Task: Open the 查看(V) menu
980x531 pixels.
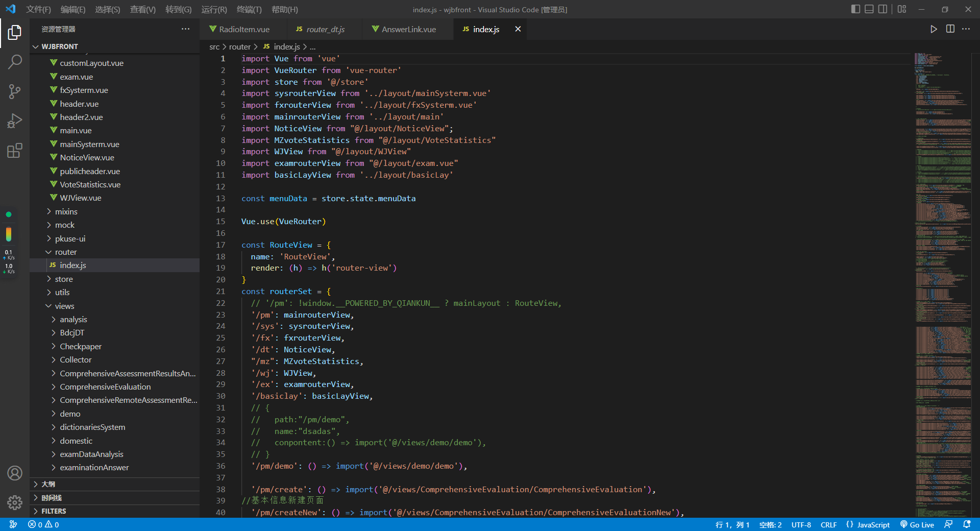Action: click(x=143, y=10)
